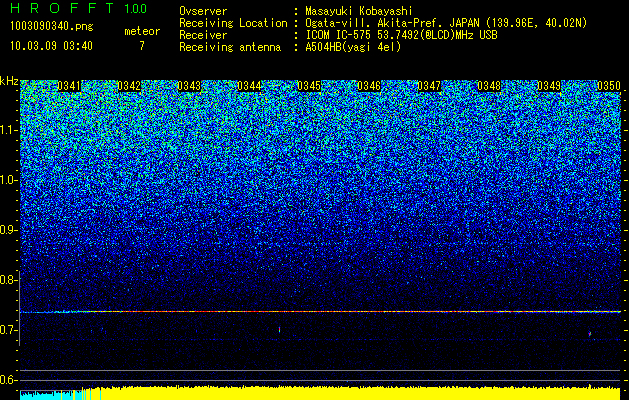Click the 0345 time marker

tap(309, 86)
